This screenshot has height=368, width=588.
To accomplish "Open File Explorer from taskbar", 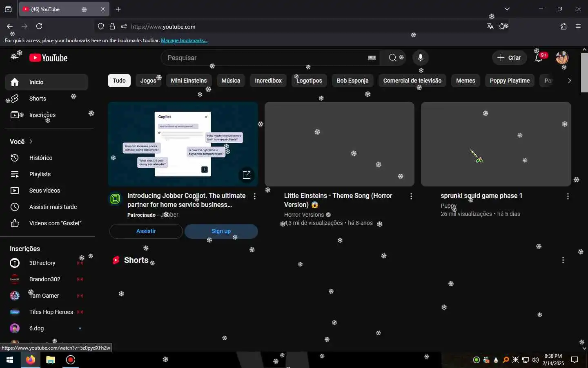I will click(50, 360).
